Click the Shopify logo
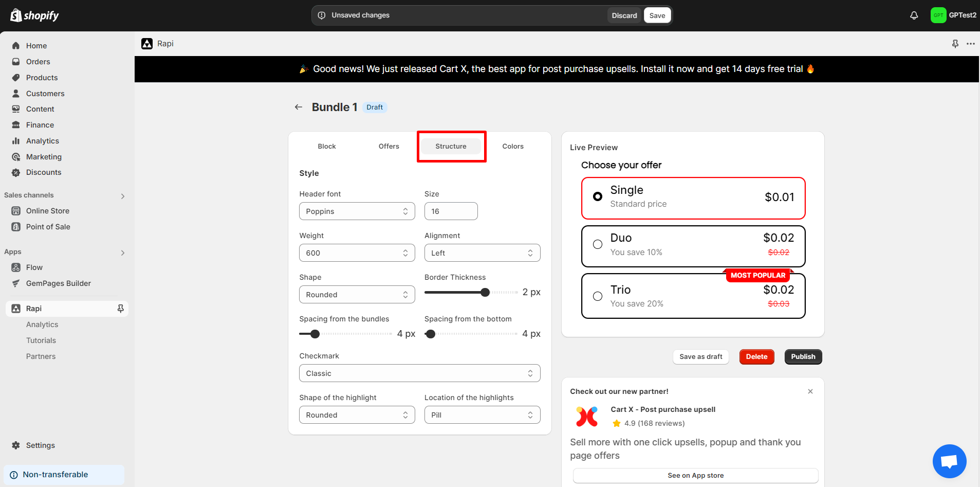The height and width of the screenshot is (487, 980). pos(34,15)
